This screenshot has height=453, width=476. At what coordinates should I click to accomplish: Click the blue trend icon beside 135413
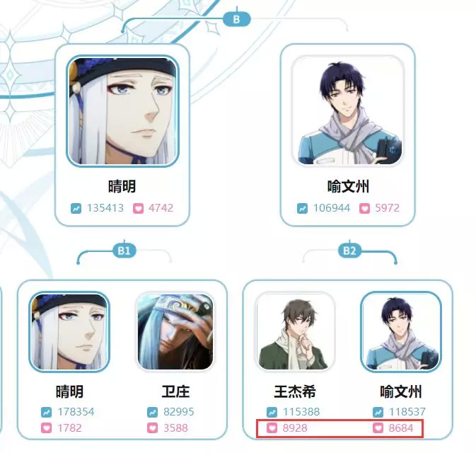click(76, 208)
